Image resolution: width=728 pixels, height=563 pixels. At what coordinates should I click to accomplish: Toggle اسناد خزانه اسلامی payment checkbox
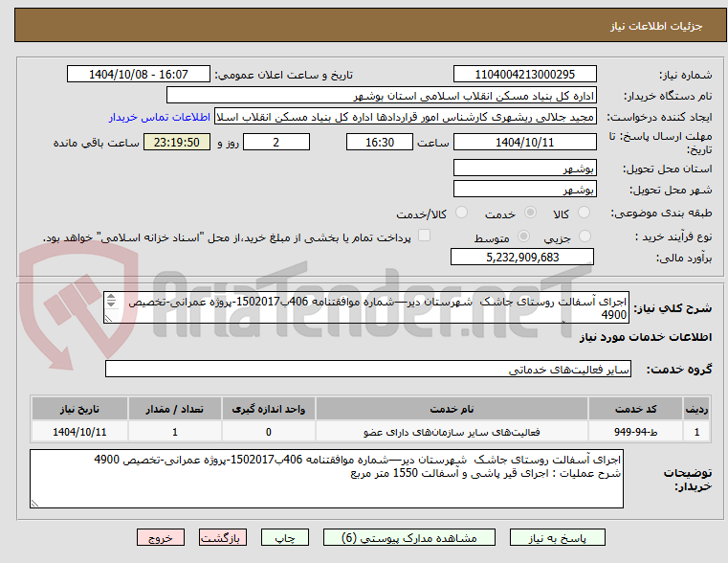point(424,236)
